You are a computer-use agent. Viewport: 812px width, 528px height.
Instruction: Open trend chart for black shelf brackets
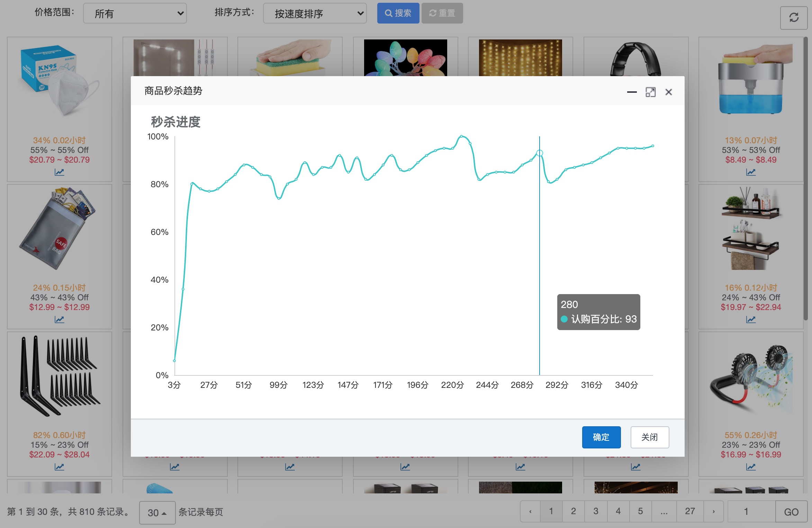point(59,467)
